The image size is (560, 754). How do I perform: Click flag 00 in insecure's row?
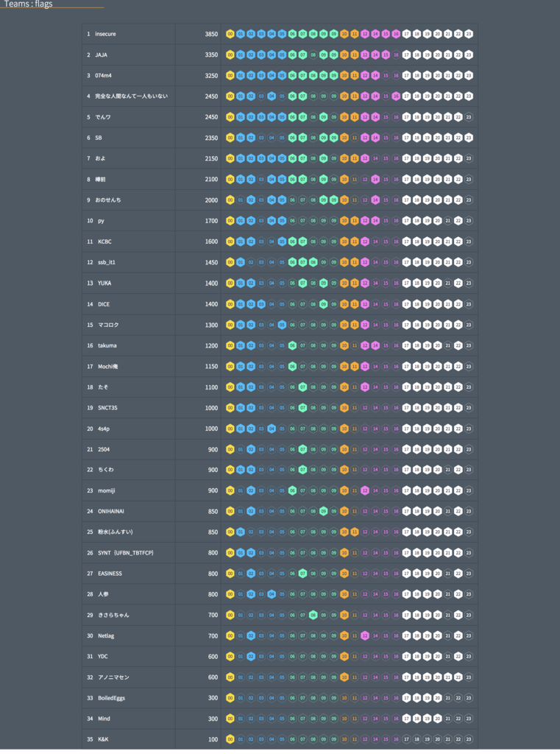[x=230, y=34]
